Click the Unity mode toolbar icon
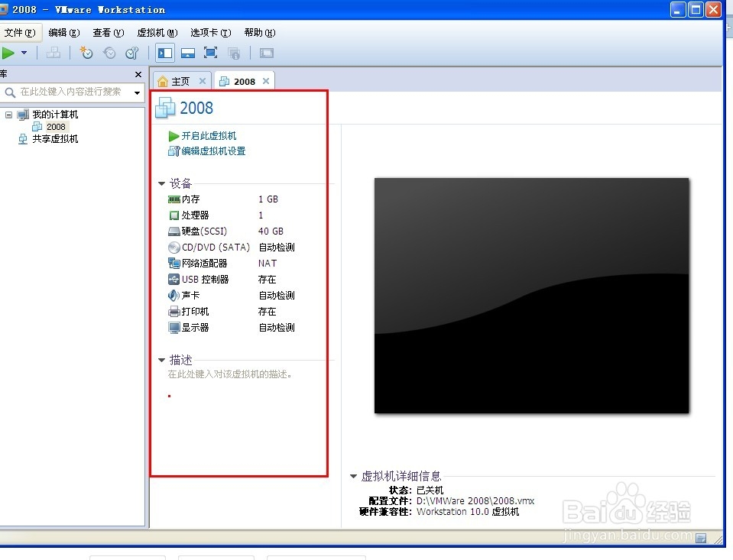The height and width of the screenshot is (560, 733). (234, 53)
